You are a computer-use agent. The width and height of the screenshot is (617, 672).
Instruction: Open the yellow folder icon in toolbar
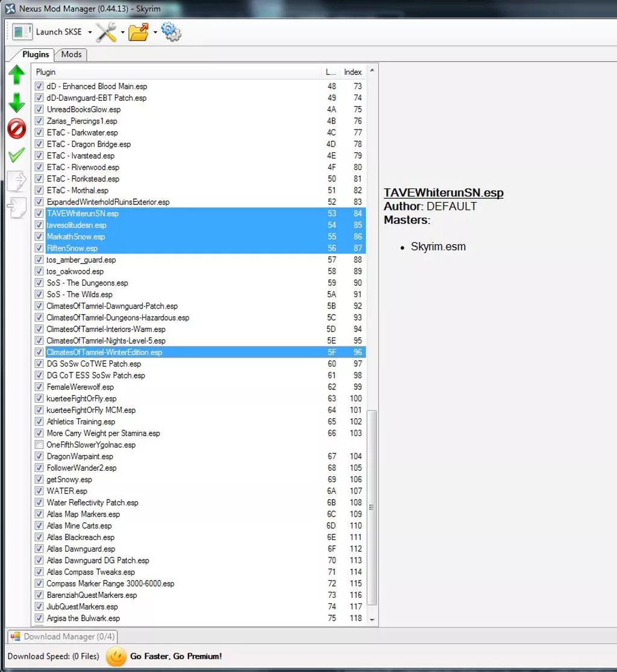[139, 32]
